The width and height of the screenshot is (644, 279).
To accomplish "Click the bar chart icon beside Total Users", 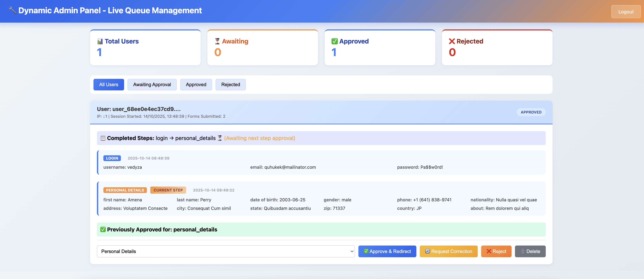I will (100, 41).
